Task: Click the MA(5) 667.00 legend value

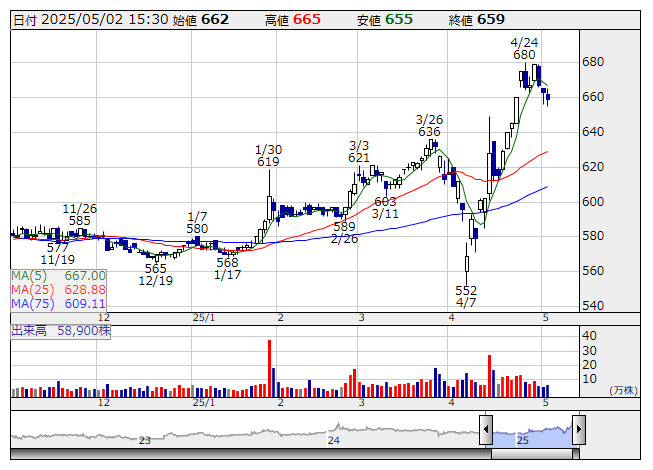Action: (x=58, y=276)
